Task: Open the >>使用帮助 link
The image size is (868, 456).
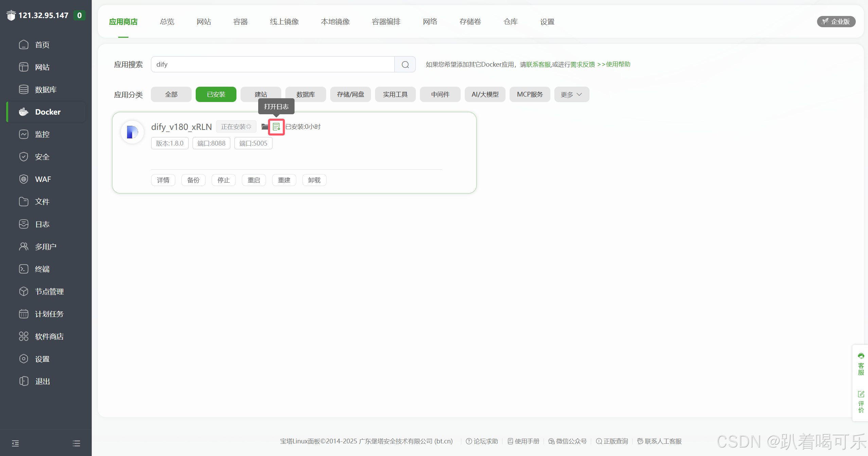Action: [x=614, y=64]
